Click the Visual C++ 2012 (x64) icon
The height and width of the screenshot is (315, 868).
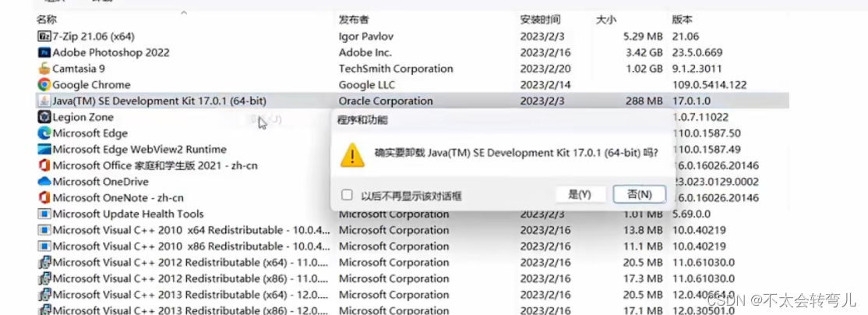click(x=44, y=263)
